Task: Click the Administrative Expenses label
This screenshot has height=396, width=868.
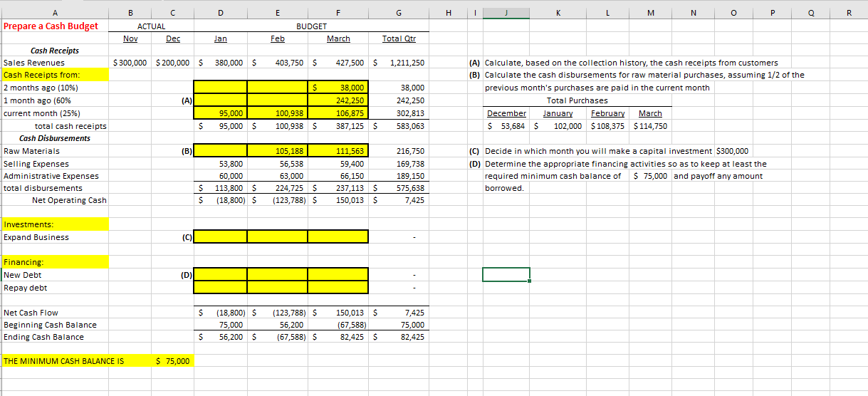Action: [x=51, y=176]
